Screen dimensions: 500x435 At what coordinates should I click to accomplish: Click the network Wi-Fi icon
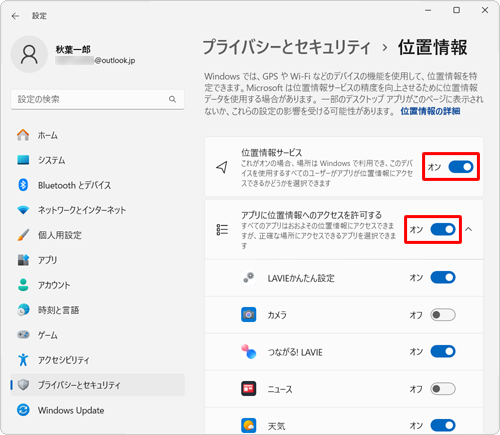(x=23, y=210)
